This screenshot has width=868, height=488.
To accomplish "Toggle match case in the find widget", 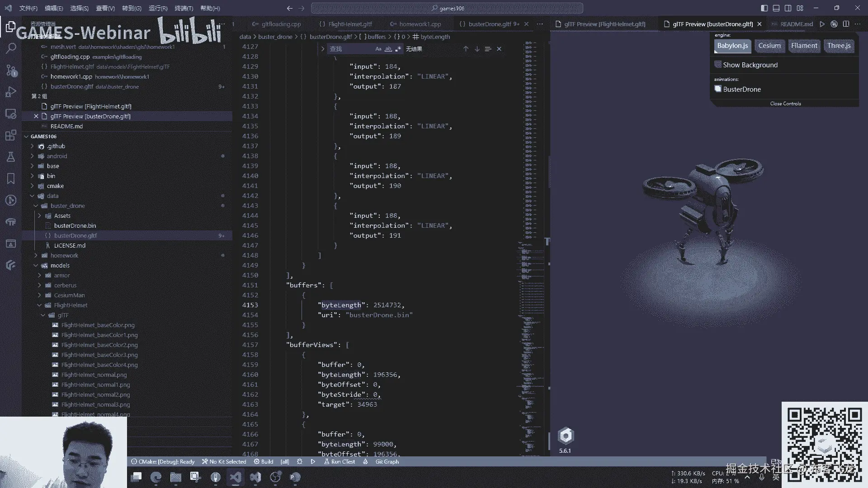I will click(x=378, y=49).
